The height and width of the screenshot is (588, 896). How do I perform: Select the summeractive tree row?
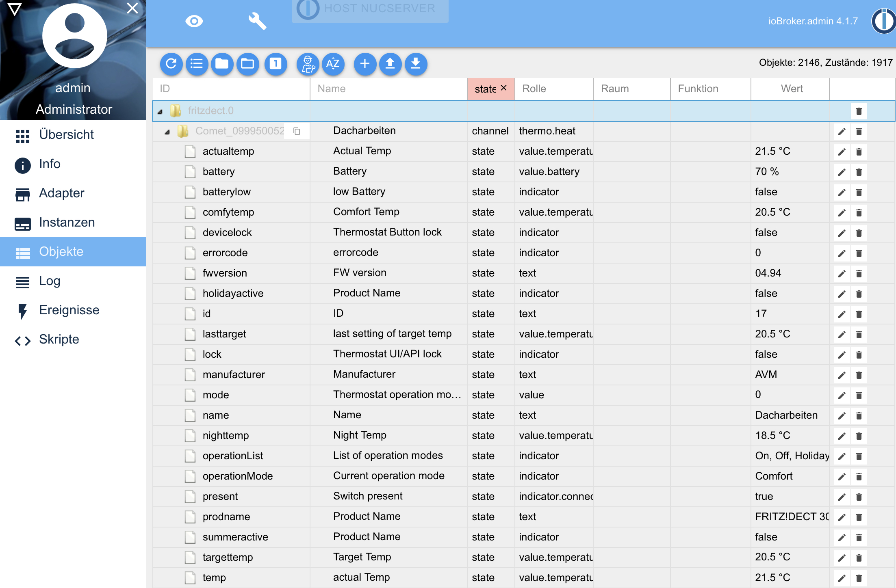click(523, 537)
